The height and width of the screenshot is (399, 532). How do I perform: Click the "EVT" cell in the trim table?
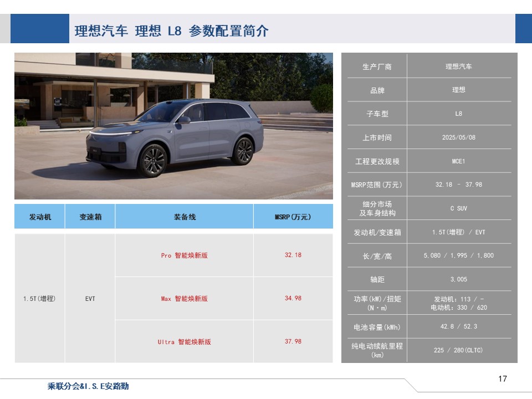click(x=90, y=299)
